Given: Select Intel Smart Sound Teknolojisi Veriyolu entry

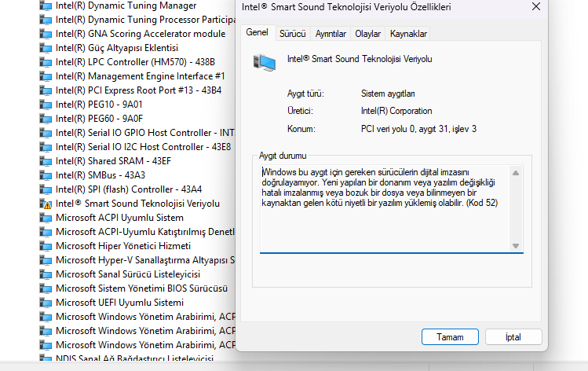Looking at the screenshot, I should (137, 204).
